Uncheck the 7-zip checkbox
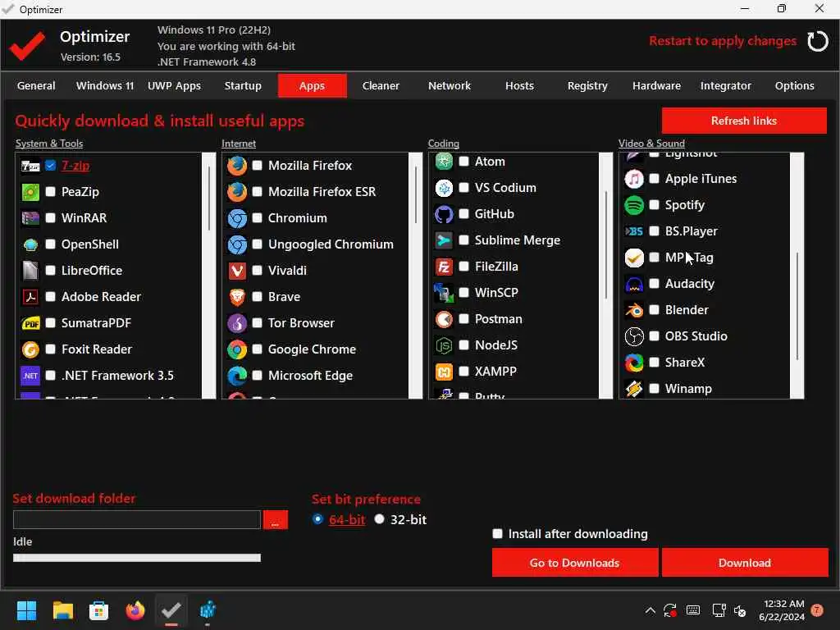Image resolution: width=840 pixels, height=630 pixels. pos(50,166)
